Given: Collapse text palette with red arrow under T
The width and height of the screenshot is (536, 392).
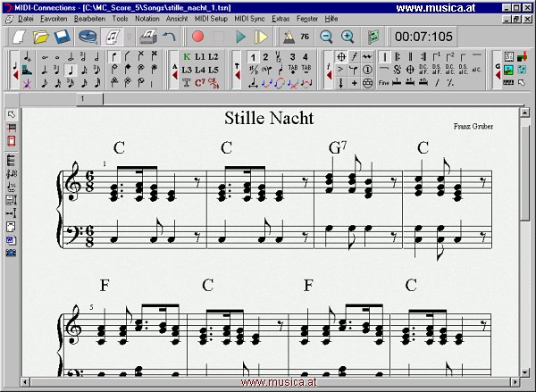Looking at the screenshot, I should tap(238, 75).
